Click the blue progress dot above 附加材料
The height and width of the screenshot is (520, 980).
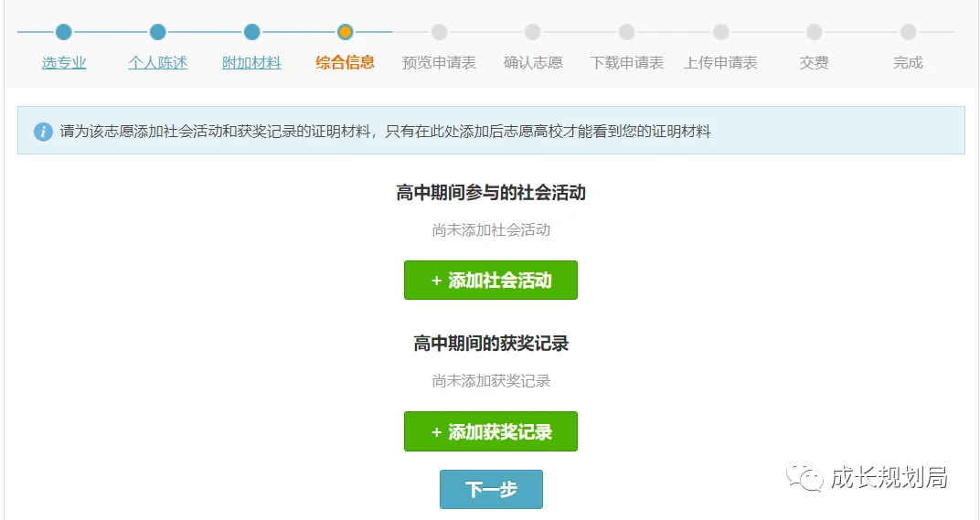click(252, 32)
